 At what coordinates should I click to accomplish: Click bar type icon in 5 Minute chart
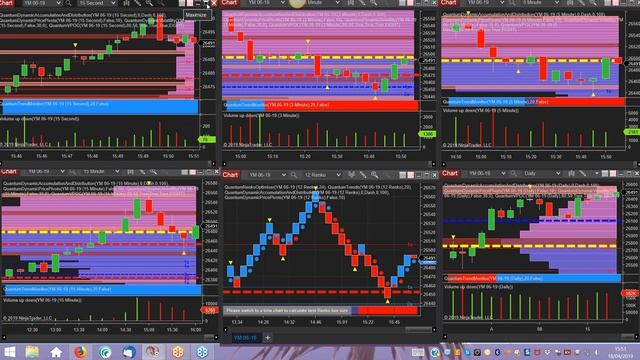[570, 2]
